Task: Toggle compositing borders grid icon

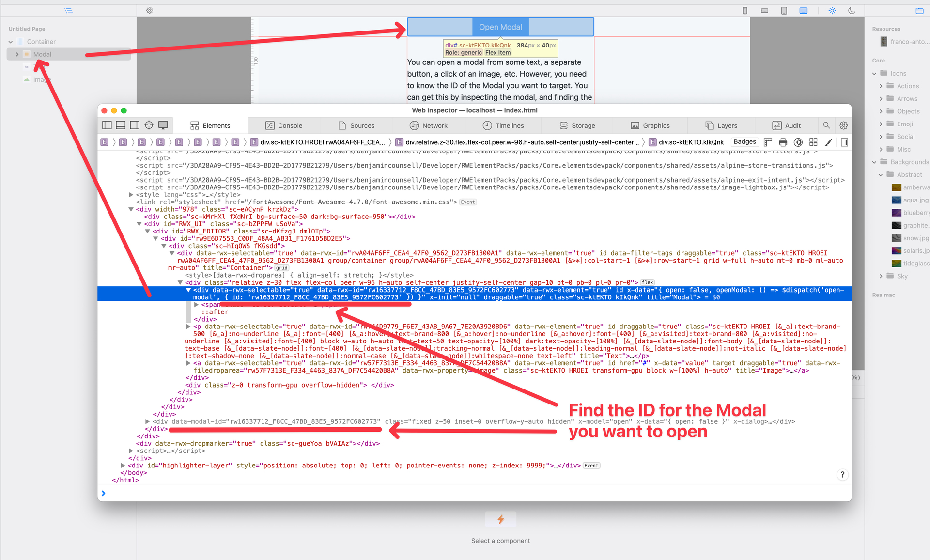Action: point(813,142)
